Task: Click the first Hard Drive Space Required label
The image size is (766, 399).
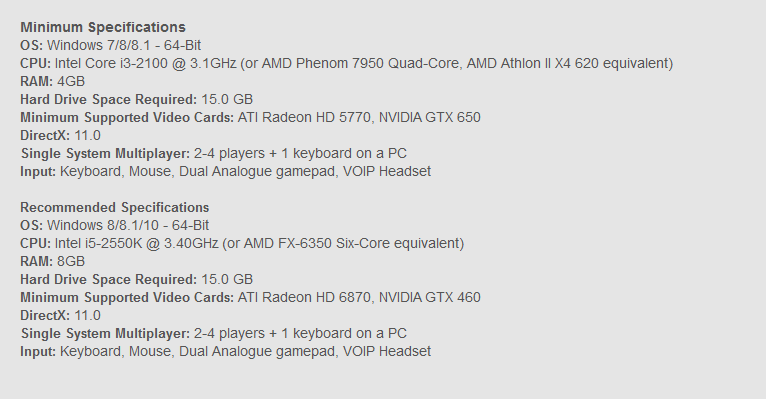Action: click(x=108, y=100)
